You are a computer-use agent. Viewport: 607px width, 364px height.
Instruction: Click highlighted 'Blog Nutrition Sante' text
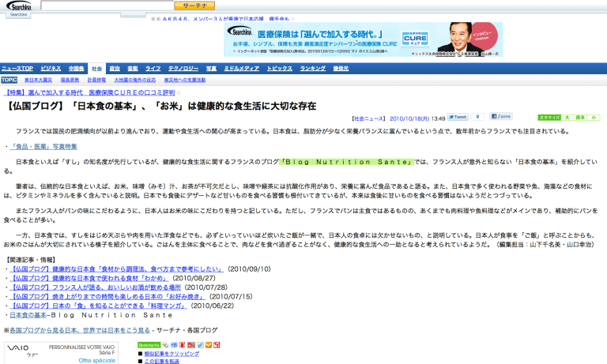(346, 162)
